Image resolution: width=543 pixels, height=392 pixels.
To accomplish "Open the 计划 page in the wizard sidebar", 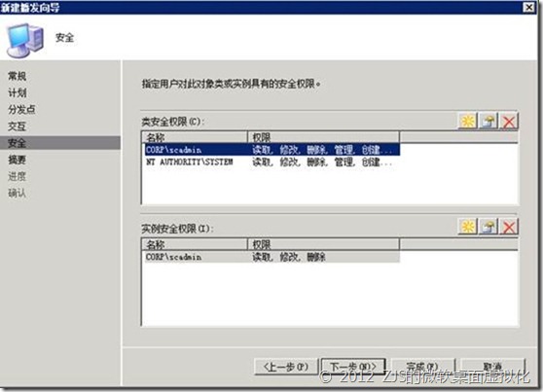I will [x=18, y=92].
